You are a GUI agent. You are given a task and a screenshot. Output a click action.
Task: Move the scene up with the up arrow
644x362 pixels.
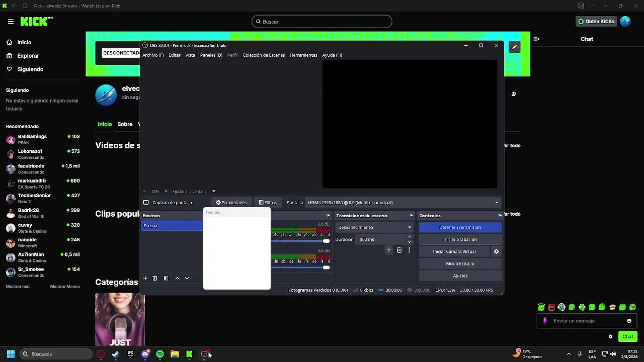click(177, 278)
